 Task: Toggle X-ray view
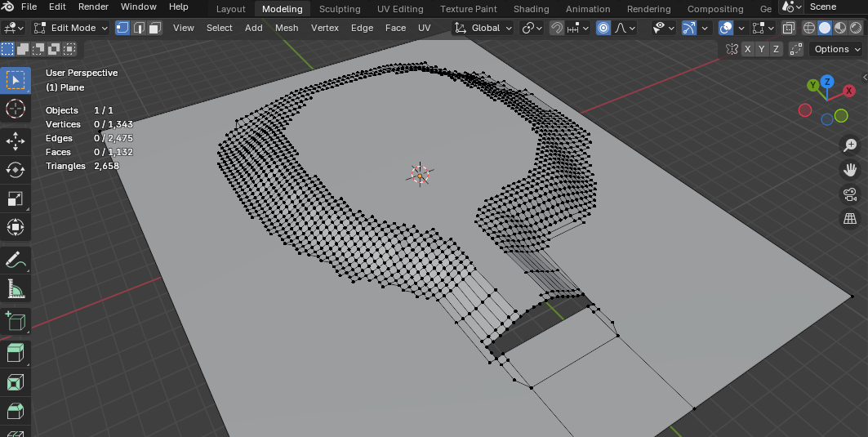click(x=788, y=28)
